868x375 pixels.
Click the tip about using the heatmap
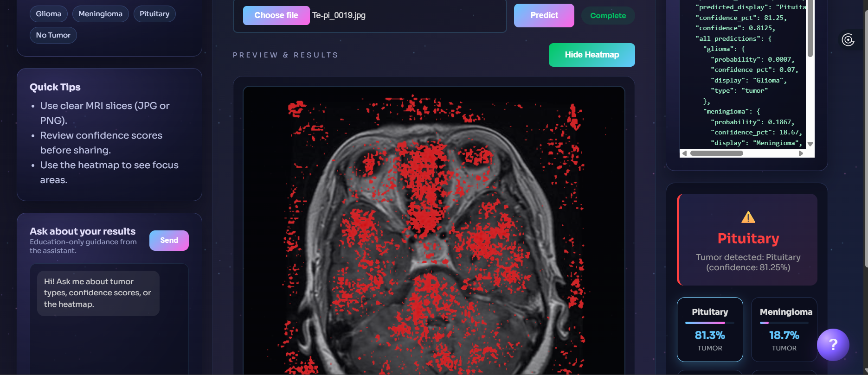coord(109,172)
